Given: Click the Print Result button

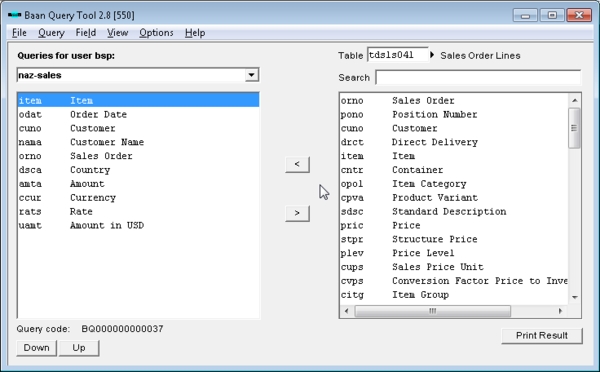Looking at the screenshot, I should click(x=542, y=336).
